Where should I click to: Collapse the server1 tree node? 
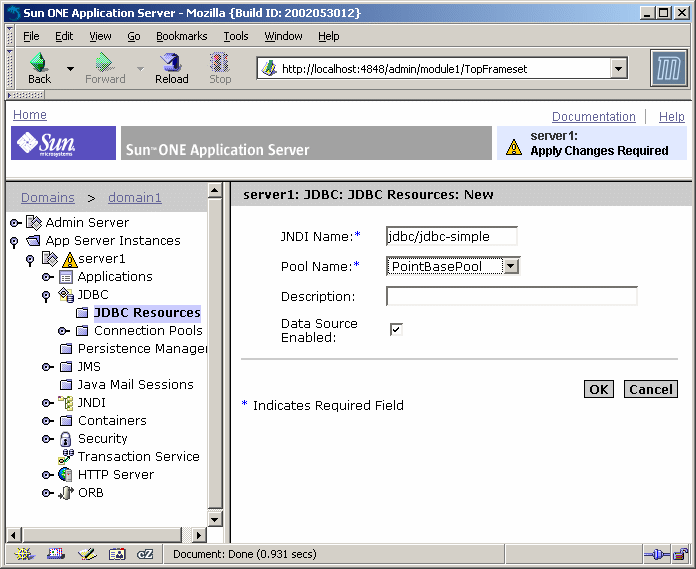pyautogui.click(x=30, y=261)
